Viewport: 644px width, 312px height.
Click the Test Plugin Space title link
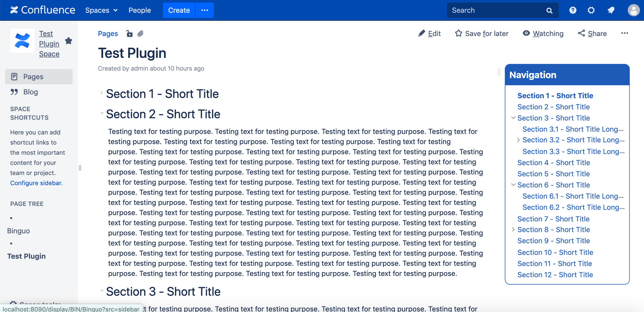click(49, 44)
